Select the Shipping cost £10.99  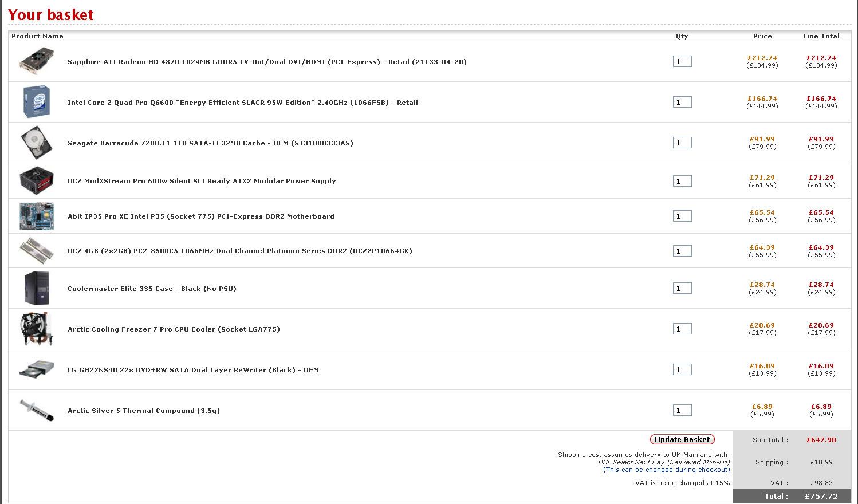click(x=821, y=463)
